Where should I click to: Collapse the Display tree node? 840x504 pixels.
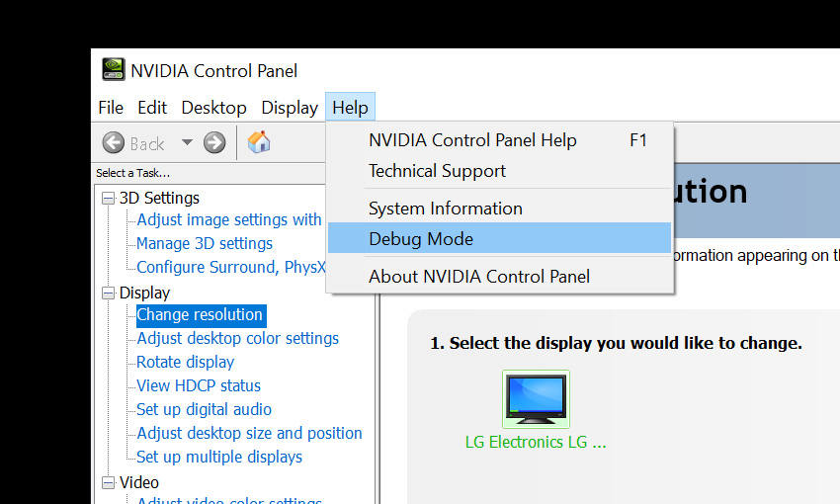pyautogui.click(x=109, y=293)
